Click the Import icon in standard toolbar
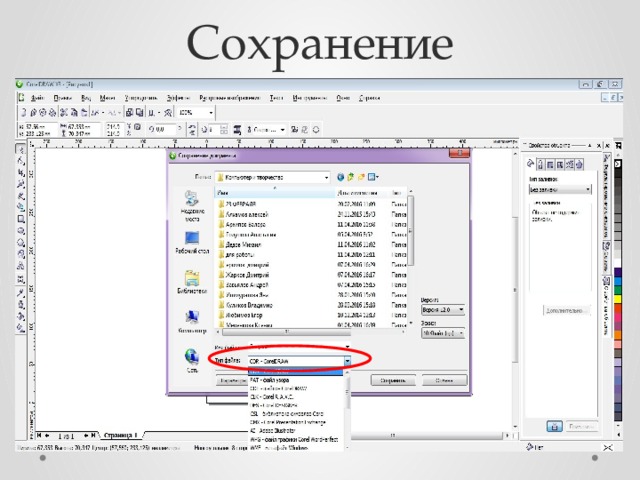 click(129, 112)
